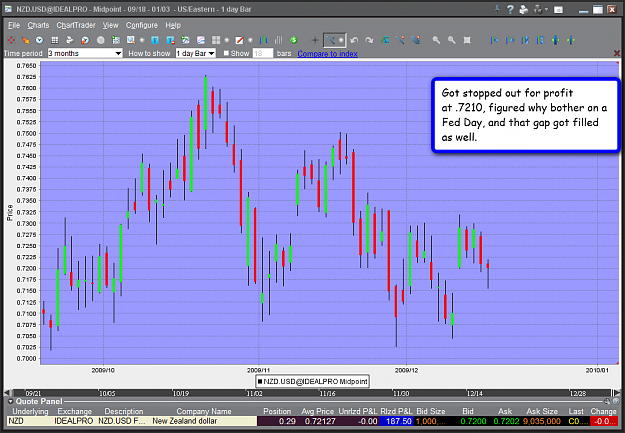Click the remove all trend lines icon
The width and height of the screenshot is (625, 433).
[415, 40]
